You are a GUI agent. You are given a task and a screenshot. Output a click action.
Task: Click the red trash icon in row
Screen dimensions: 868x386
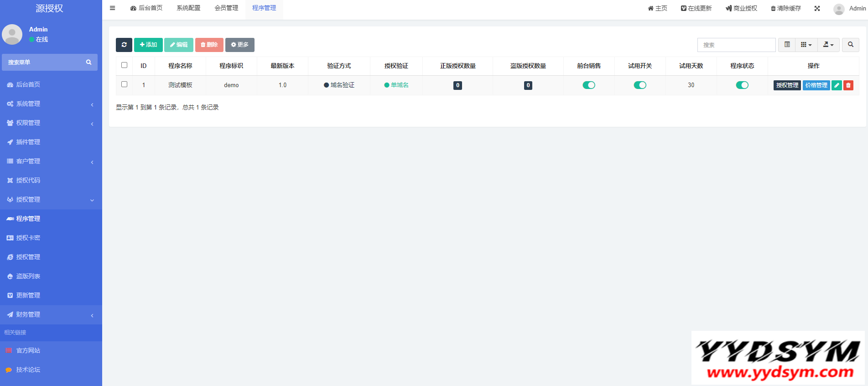point(848,85)
